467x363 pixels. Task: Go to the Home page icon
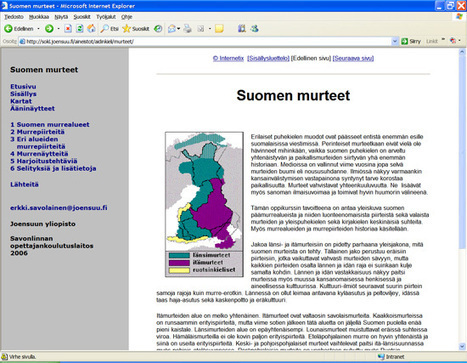pos(91,29)
